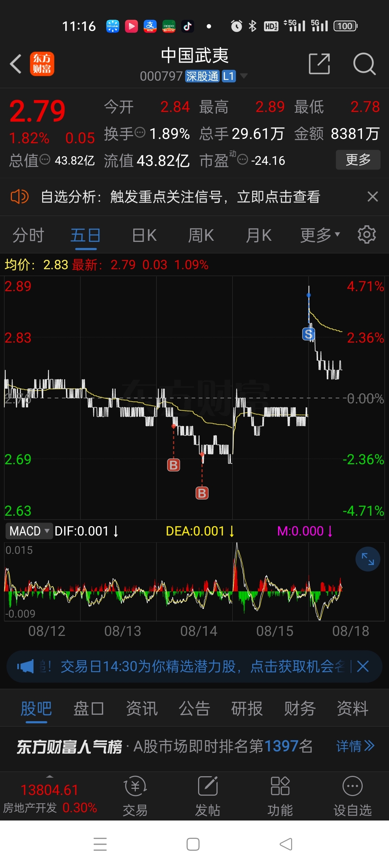
Task: Tap 设自选 add to watchlist
Action: 353,797
